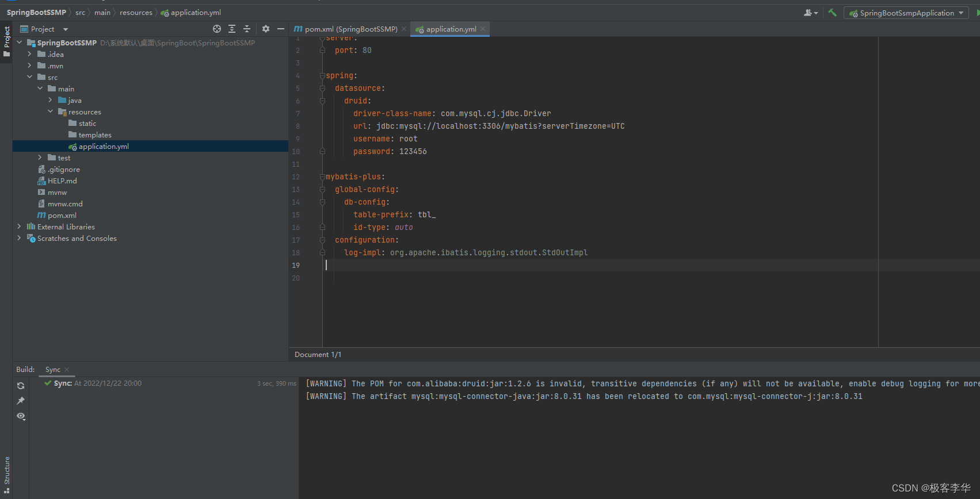
Task: Open Project panel settings gear
Action: pos(266,29)
